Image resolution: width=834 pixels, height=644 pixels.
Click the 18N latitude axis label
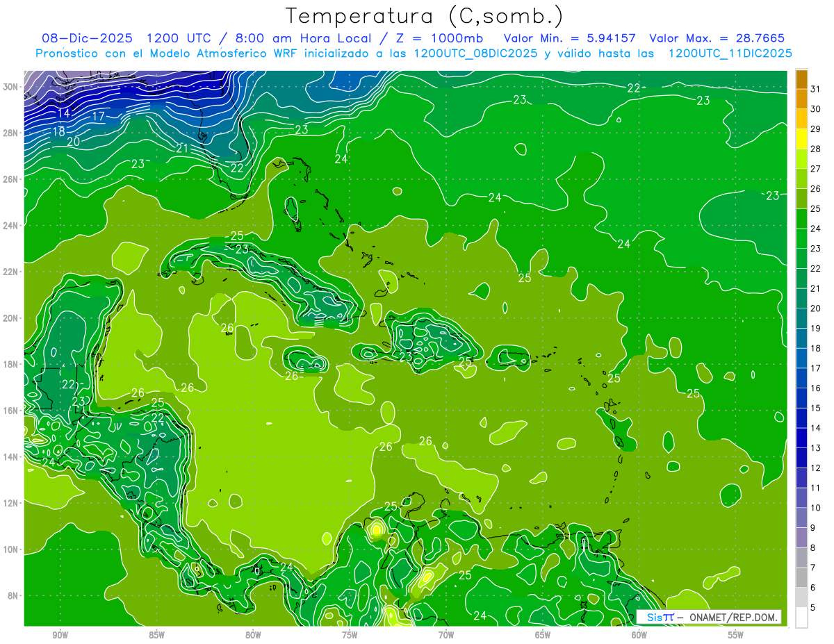coord(10,364)
